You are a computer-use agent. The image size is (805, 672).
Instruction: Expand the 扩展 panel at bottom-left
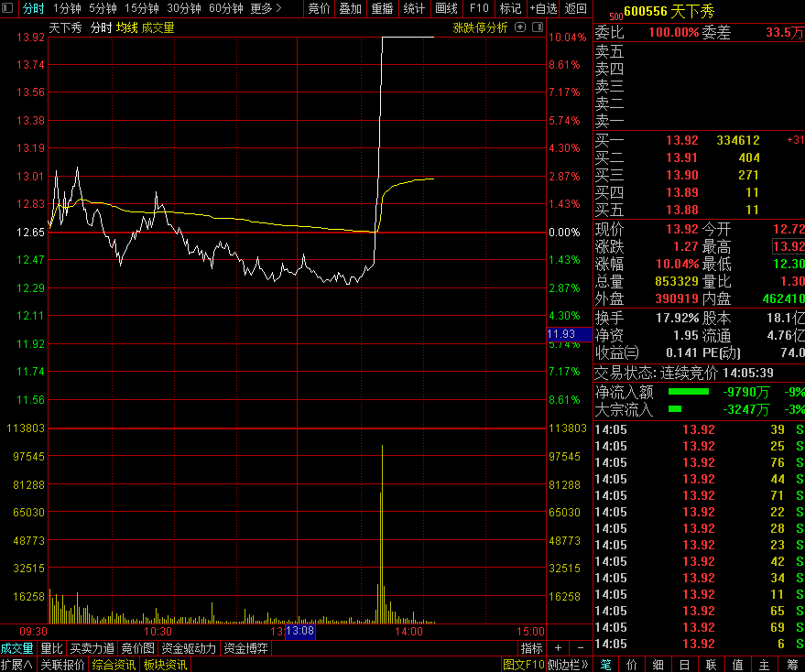(16, 665)
